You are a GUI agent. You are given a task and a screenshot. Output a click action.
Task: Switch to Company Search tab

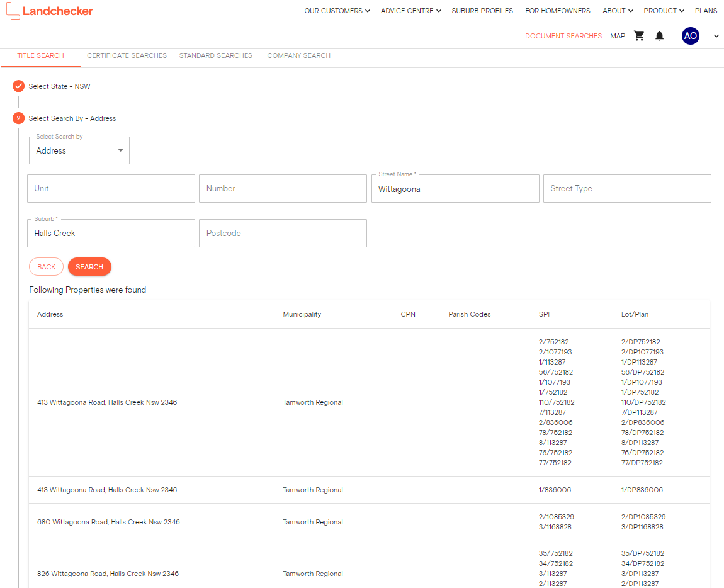pos(299,55)
